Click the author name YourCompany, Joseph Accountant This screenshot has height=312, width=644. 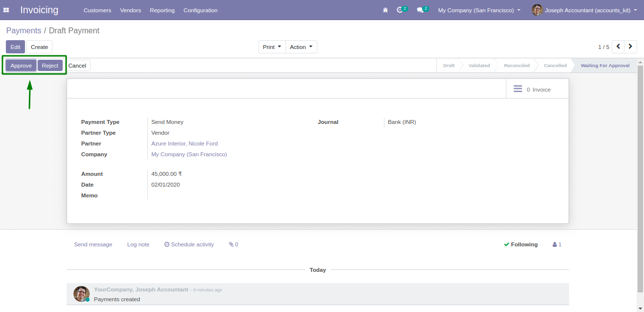[141, 289]
